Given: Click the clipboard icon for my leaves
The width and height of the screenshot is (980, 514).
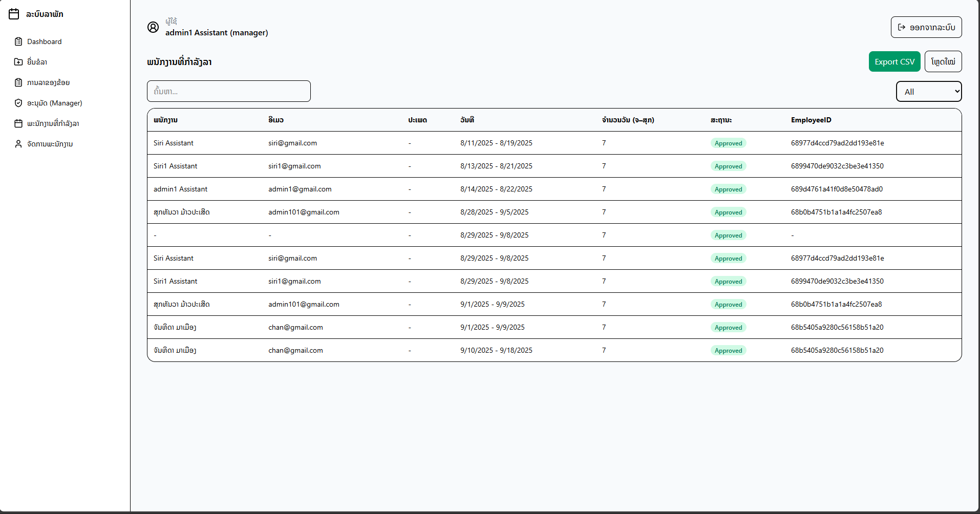Looking at the screenshot, I should coord(18,82).
